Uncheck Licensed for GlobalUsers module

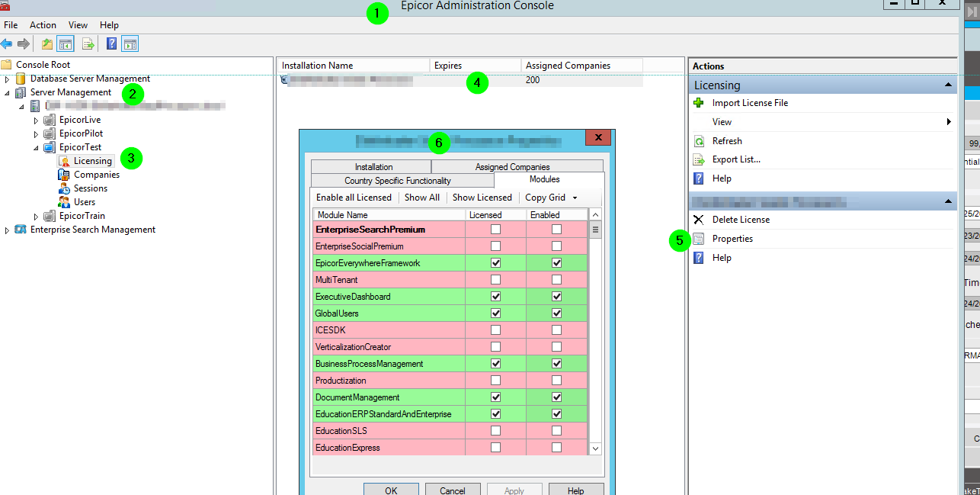[x=496, y=313]
